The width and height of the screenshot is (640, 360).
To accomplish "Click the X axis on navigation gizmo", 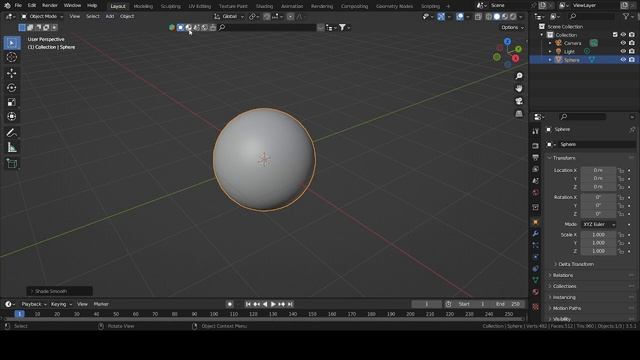I will 516,58.
